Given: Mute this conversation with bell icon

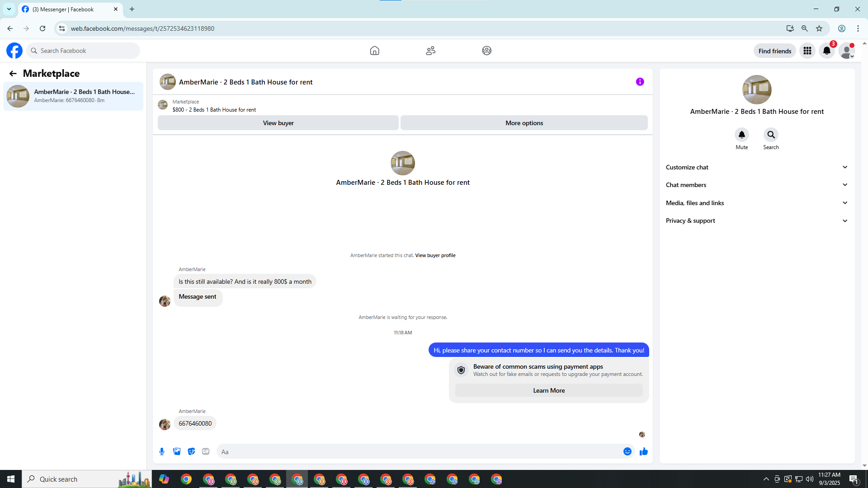Looking at the screenshot, I should (x=742, y=135).
